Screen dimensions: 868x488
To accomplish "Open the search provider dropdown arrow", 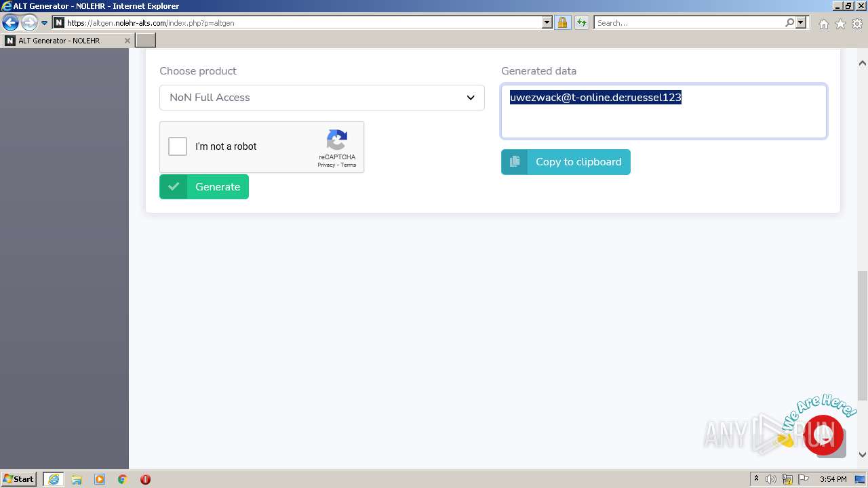I will [801, 22].
